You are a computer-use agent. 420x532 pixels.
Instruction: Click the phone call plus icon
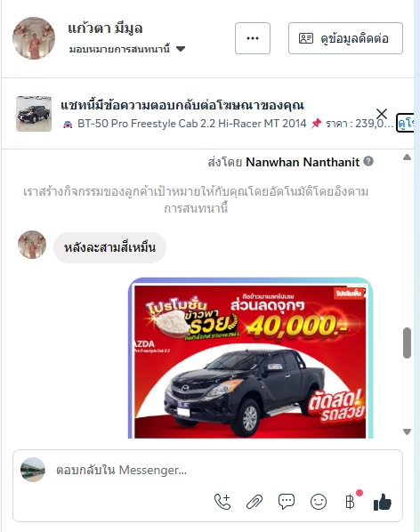[222, 502]
